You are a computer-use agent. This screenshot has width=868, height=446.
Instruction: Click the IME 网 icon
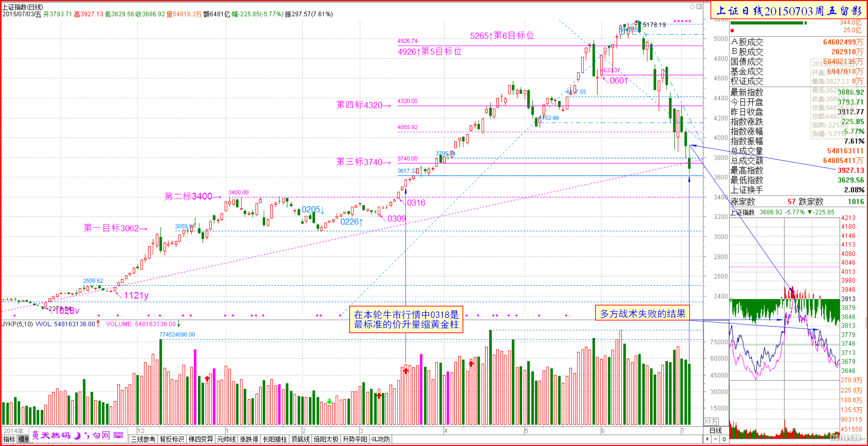click(106, 435)
